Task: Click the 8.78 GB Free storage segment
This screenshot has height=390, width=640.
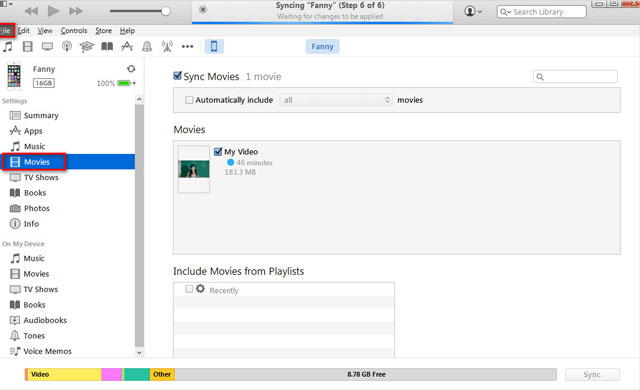Action: [366, 374]
